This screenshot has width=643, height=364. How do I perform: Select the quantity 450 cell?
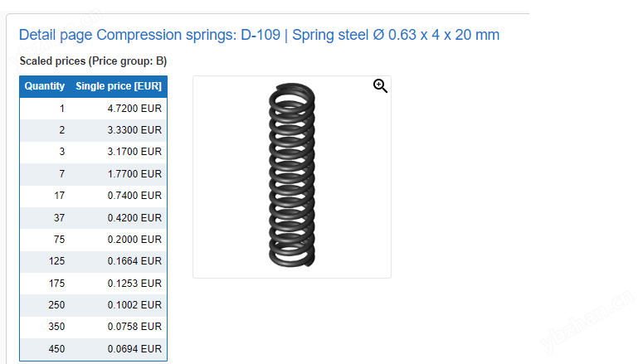(56, 349)
